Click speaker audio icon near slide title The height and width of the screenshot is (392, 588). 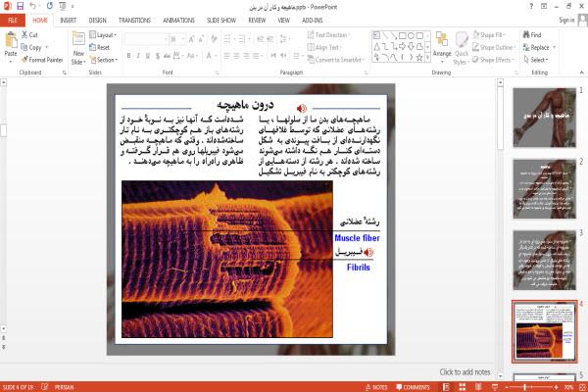coord(302,109)
